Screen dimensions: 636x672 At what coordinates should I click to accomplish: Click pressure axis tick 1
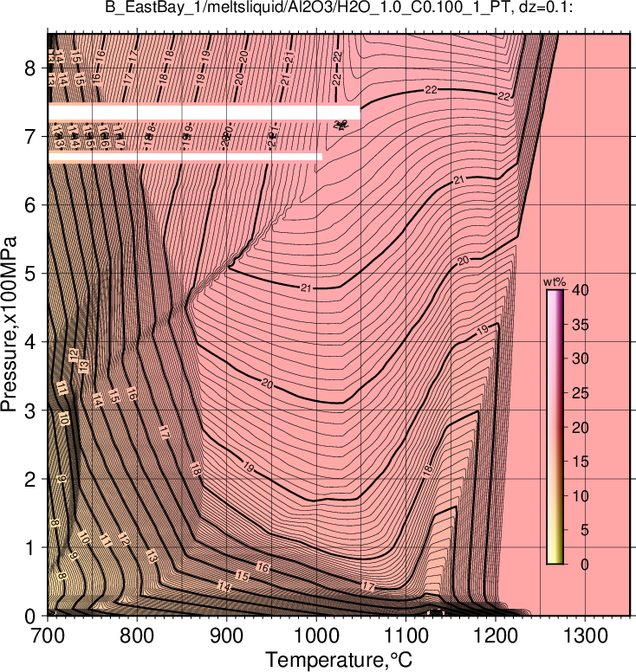coord(30,547)
